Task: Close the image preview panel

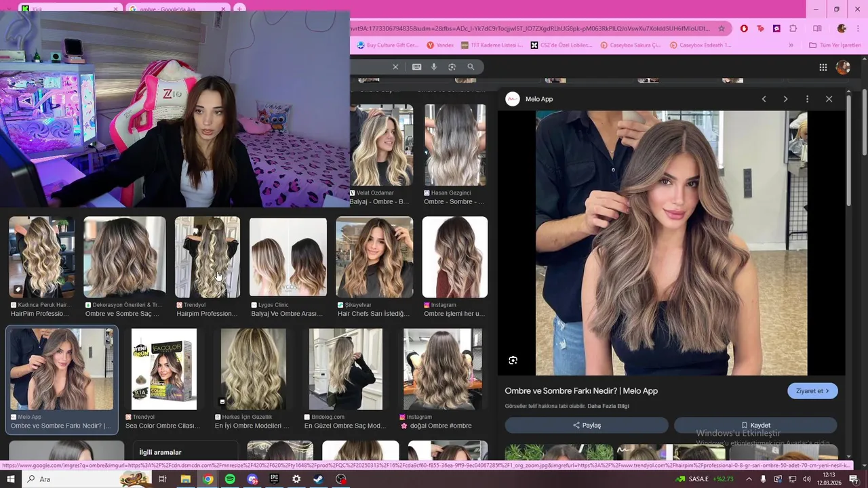Action: pos(829,99)
